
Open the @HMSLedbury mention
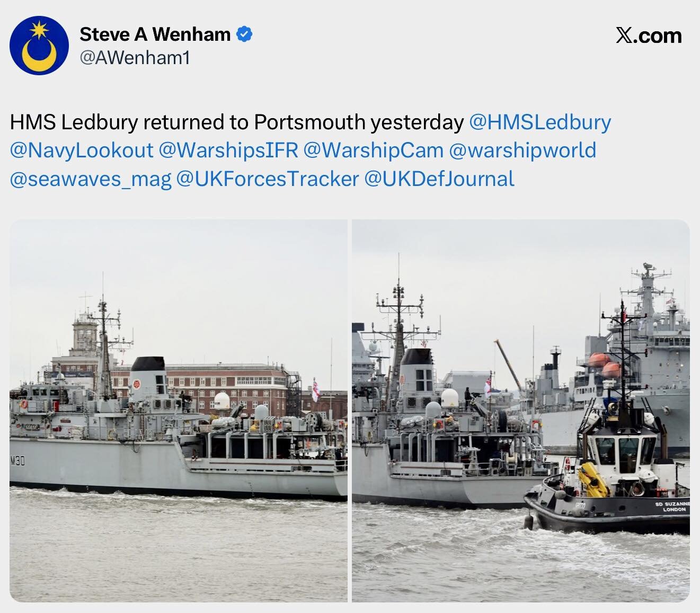(x=540, y=122)
